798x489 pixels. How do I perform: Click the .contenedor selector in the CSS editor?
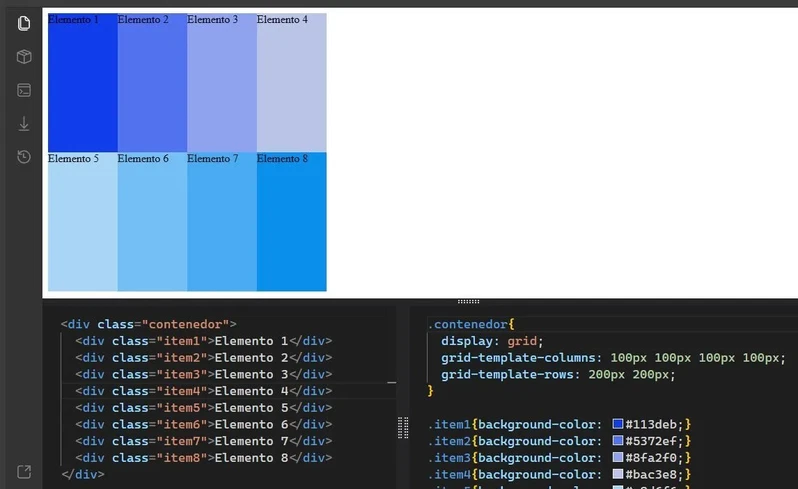coord(468,324)
